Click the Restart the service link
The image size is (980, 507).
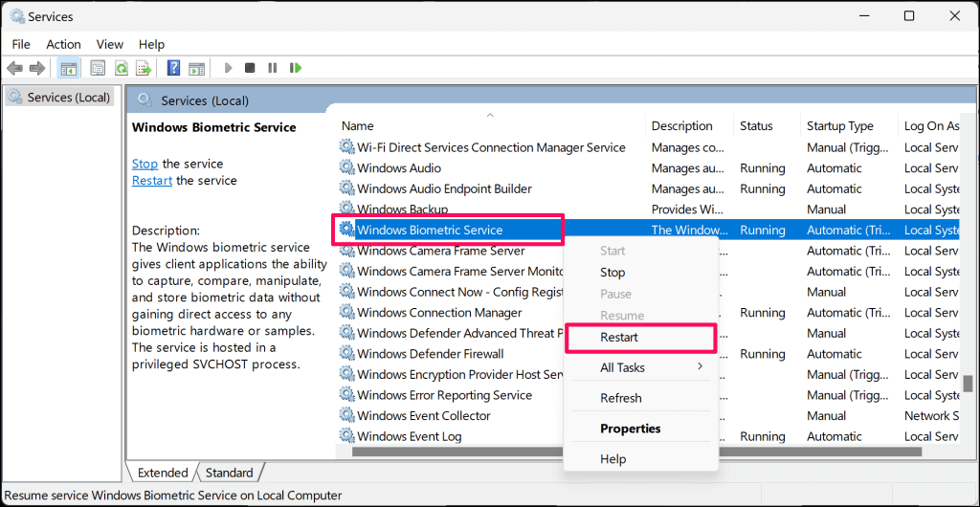coord(152,180)
